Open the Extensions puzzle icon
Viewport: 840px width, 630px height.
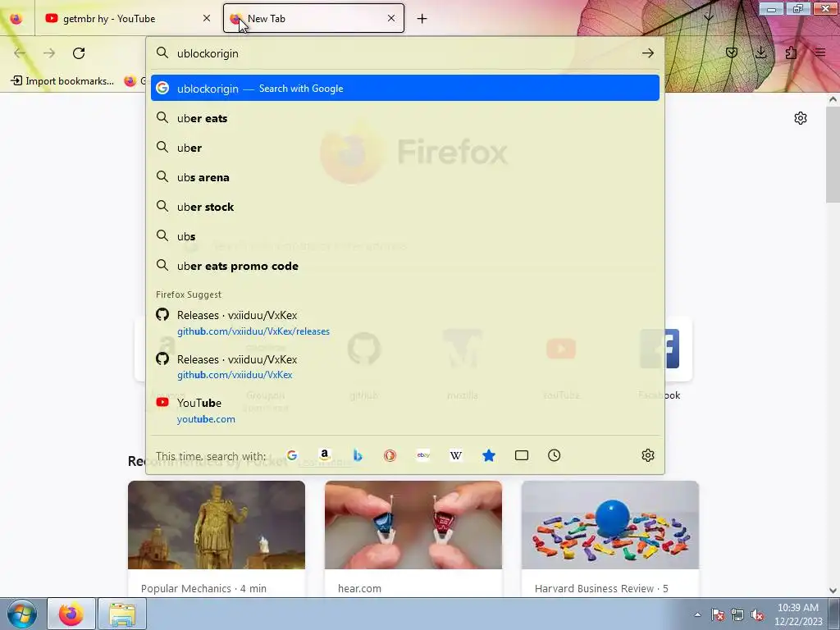(791, 52)
